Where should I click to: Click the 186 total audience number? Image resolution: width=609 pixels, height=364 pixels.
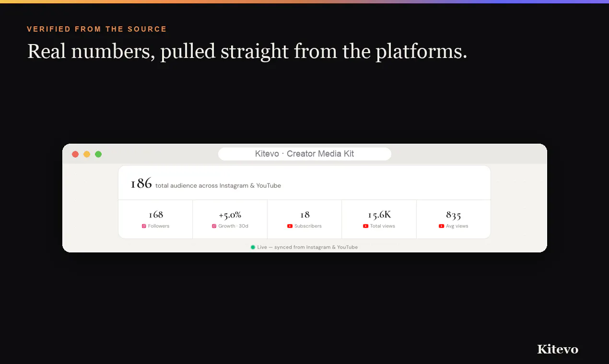click(141, 183)
